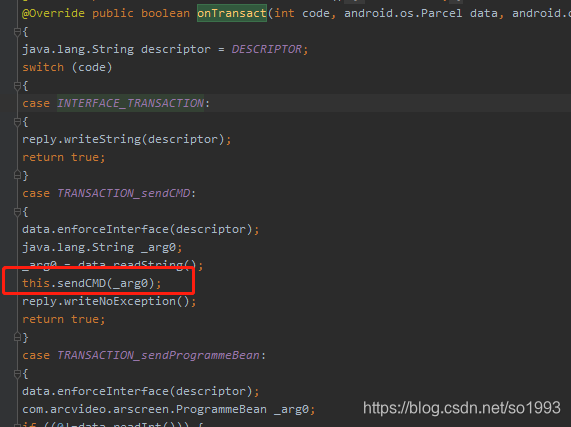571x427 pixels.
Task: Click fold end marker closing INTERFACE_TRANSACTION block
Action: point(17,175)
